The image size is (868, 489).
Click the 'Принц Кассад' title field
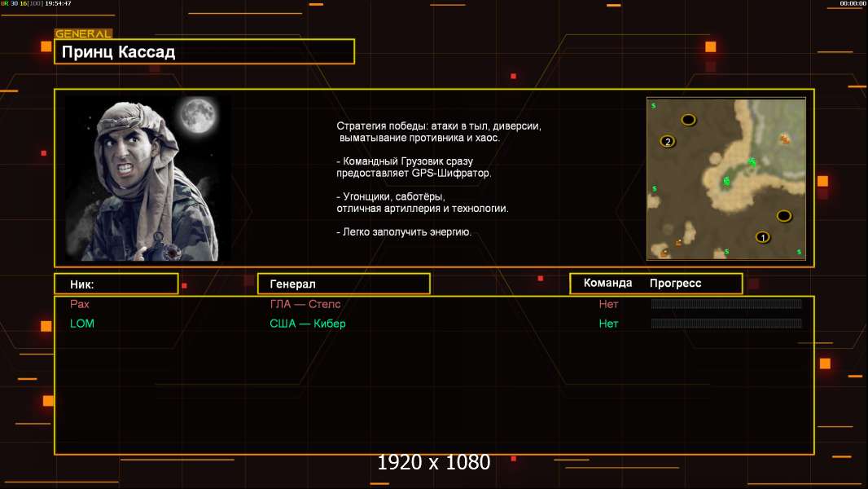(x=204, y=51)
